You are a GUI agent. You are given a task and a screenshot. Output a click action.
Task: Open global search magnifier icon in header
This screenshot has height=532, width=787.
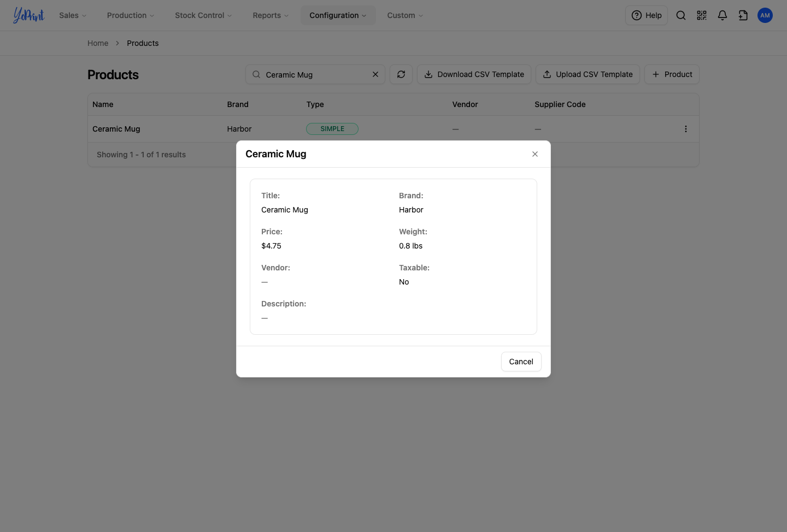click(681, 15)
